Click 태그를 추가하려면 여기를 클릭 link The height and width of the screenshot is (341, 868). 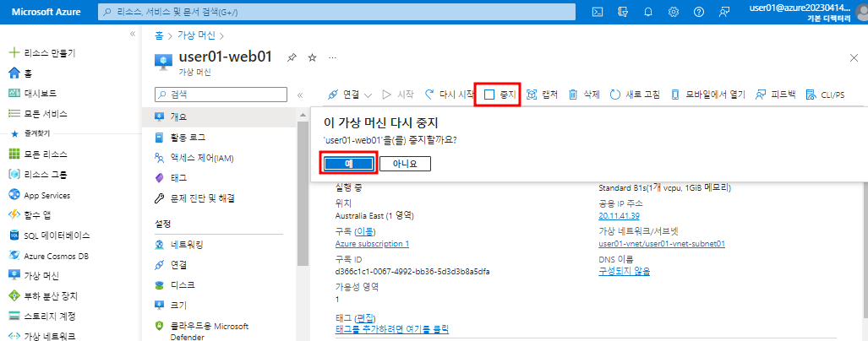[392, 329]
